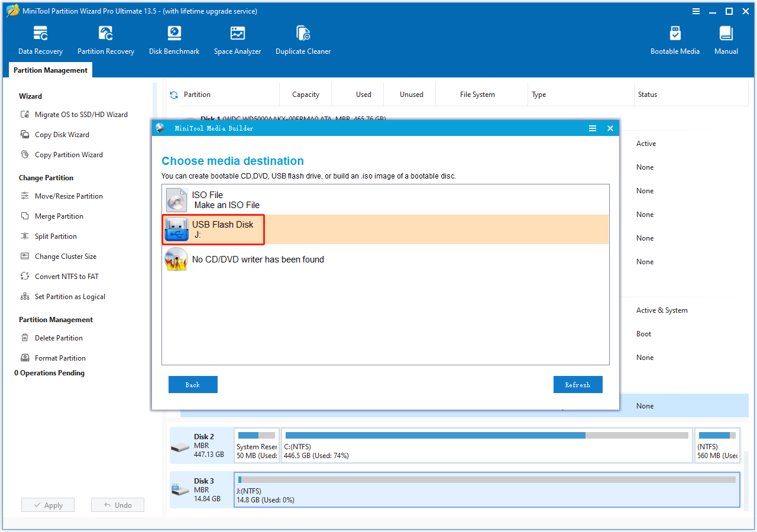Run Disk Benchmark

tap(174, 39)
